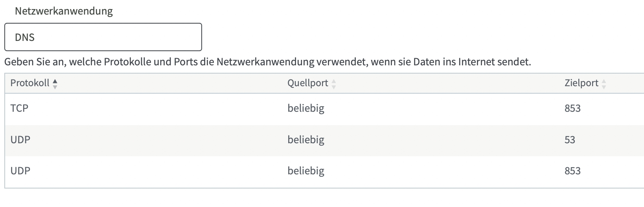Click the Netzwerkanwendung field label

click(x=64, y=11)
